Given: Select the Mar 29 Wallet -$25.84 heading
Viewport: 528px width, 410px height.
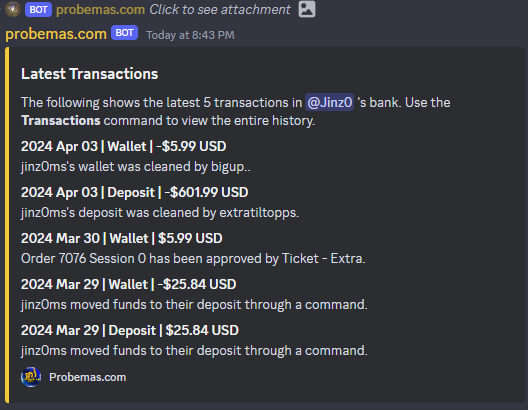Looking at the screenshot, I should click(129, 284).
